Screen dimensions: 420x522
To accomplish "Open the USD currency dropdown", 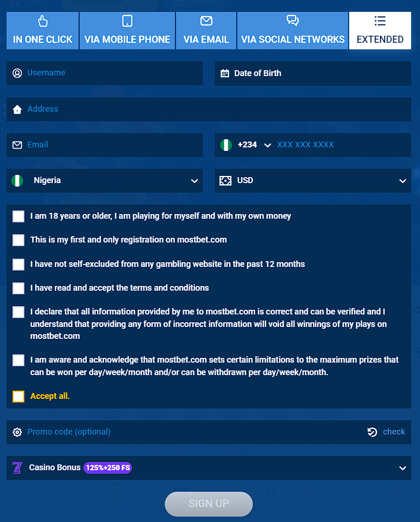I will point(403,181).
